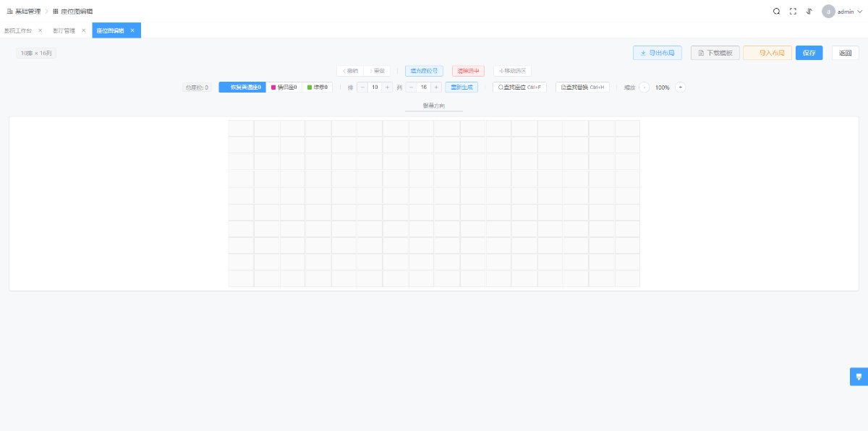The width and height of the screenshot is (868, 431).
Task: Click the 返回 back button
Action: click(846, 53)
